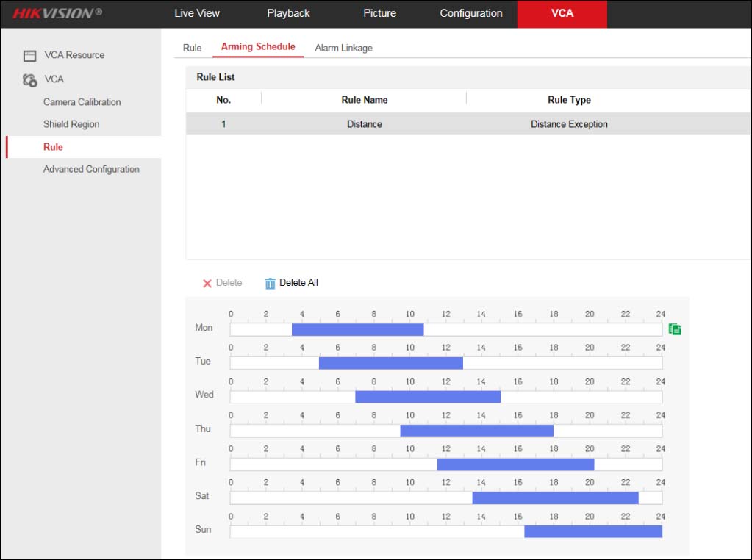The height and width of the screenshot is (560, 752).
Task: Click the trash can Delete All icon
Action: (271, 282)
